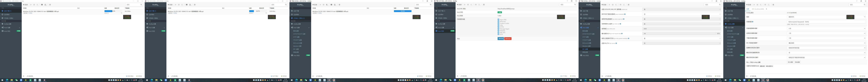This screenshot has width=868, height=82.
Task: Click sort order icon above the 26.37% download
Action: pos(190,5)
